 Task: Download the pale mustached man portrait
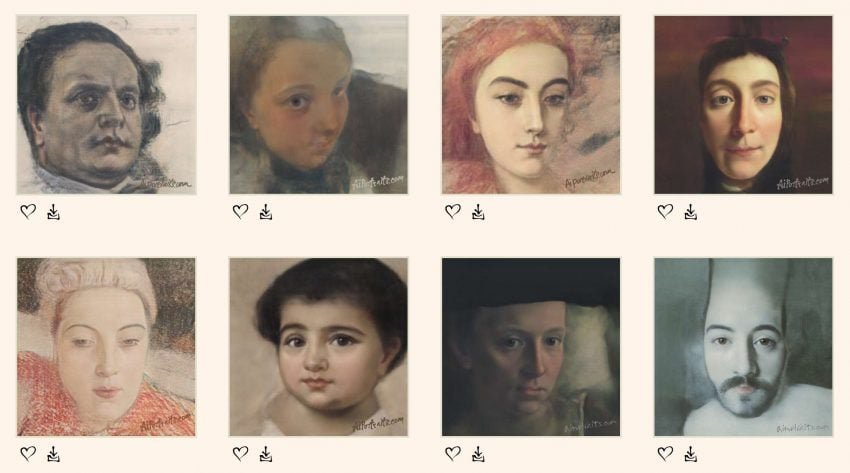[691, 454]
